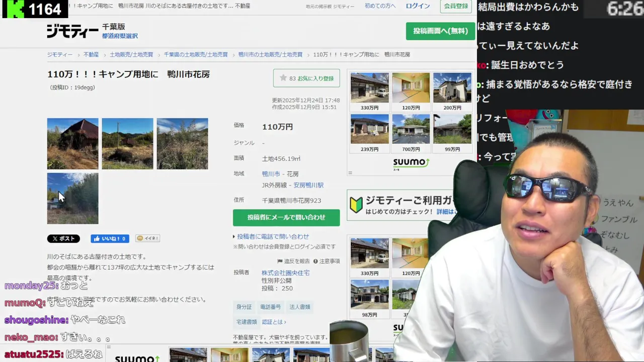Open SUUMO ad listing 200万円

[x=452, y=92]
